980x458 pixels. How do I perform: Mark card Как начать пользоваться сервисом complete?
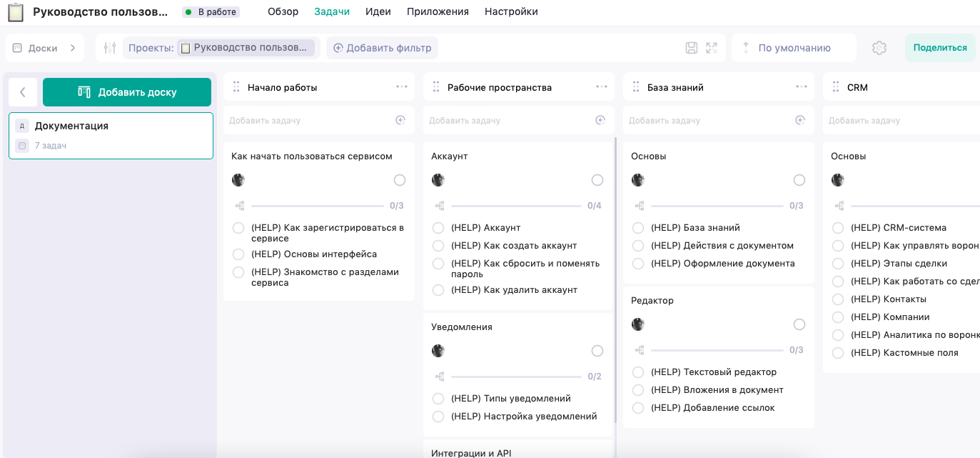click(398, 179)
